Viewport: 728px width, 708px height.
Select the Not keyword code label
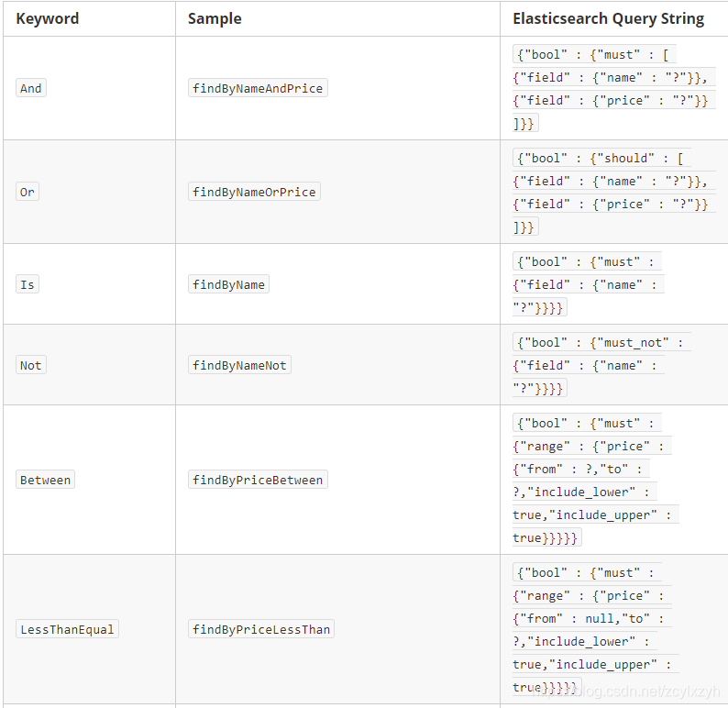coord(30,365)
